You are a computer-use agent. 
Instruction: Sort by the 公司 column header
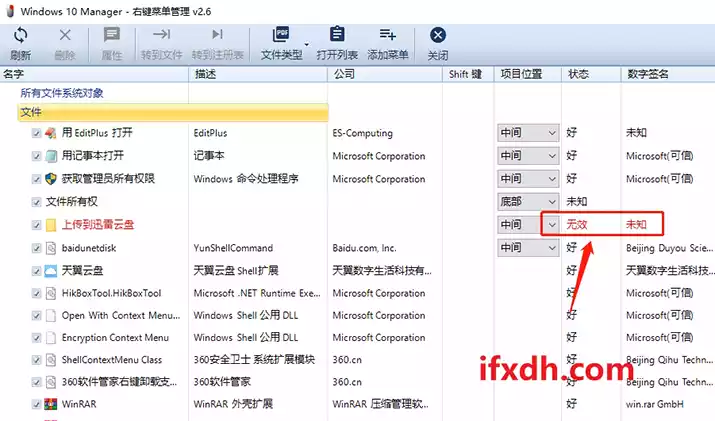click(x=385, y=74)
